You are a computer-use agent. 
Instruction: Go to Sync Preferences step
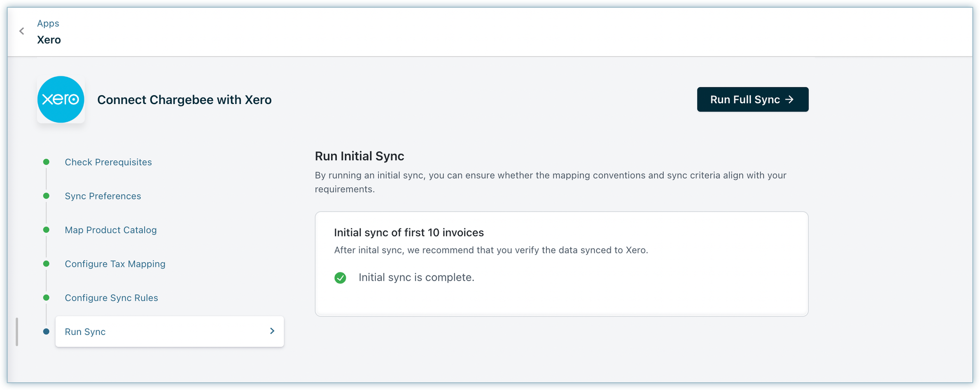coord(103,196)
